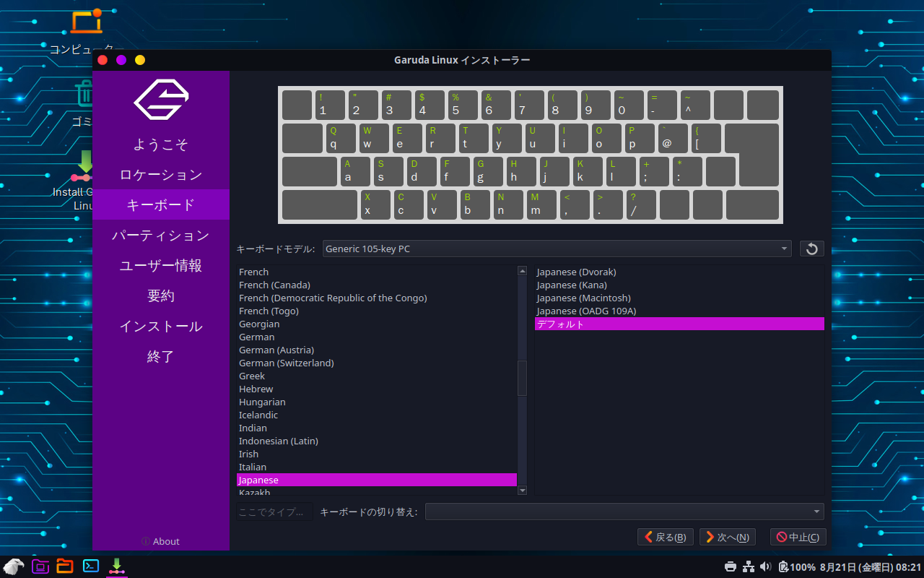The width and height of the screenshot is (924, 578).
Task: Click the layout list scroll-down arrow
Action: [x=523, y=491]
